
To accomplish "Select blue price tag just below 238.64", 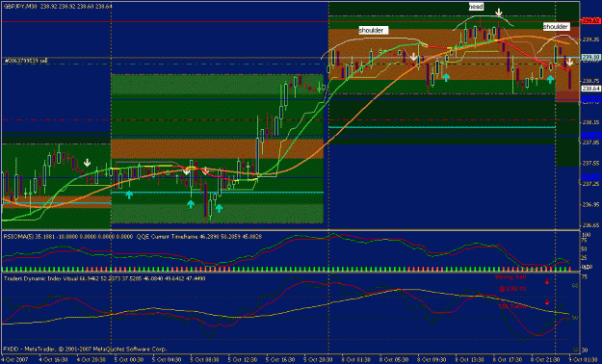I will click(590, 99).
